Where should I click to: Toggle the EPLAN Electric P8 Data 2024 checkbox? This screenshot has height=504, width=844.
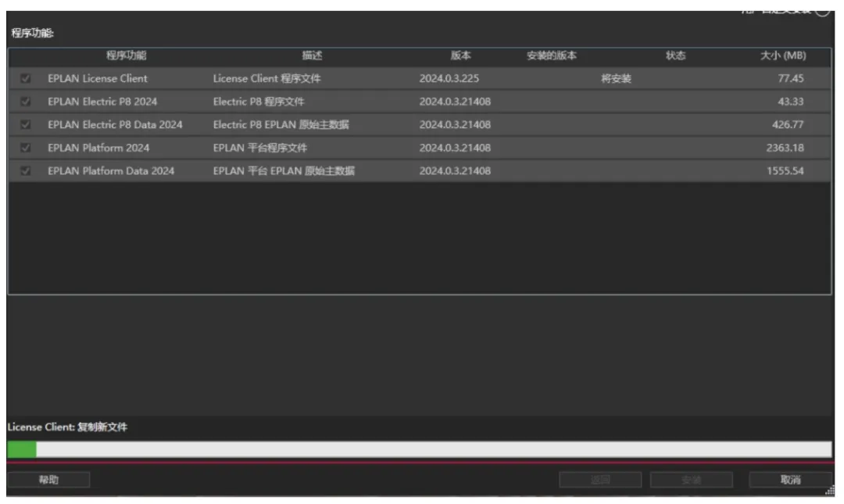25,125
